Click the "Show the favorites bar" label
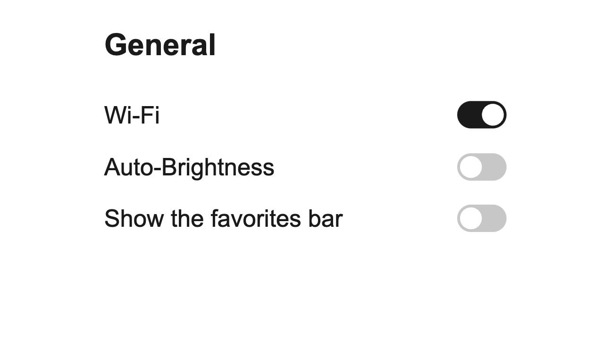This screenshot has height=364, width=611. 223,219
